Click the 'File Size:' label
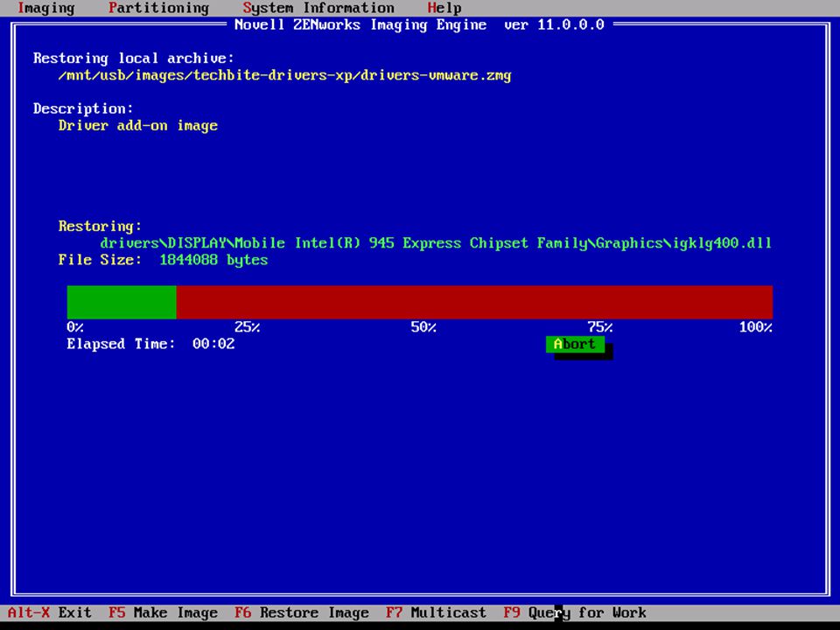The height and width of the screenshot is (630, 840). pyautogui.click(x=100, y=260)
